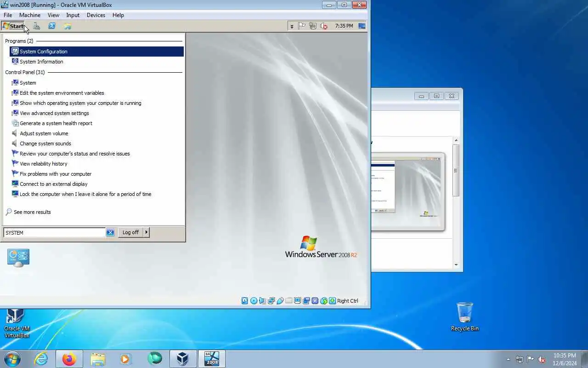Switch to VirtualBox Manager taskbar button
This screenshot has height=368, width=588.
point(183,359)
